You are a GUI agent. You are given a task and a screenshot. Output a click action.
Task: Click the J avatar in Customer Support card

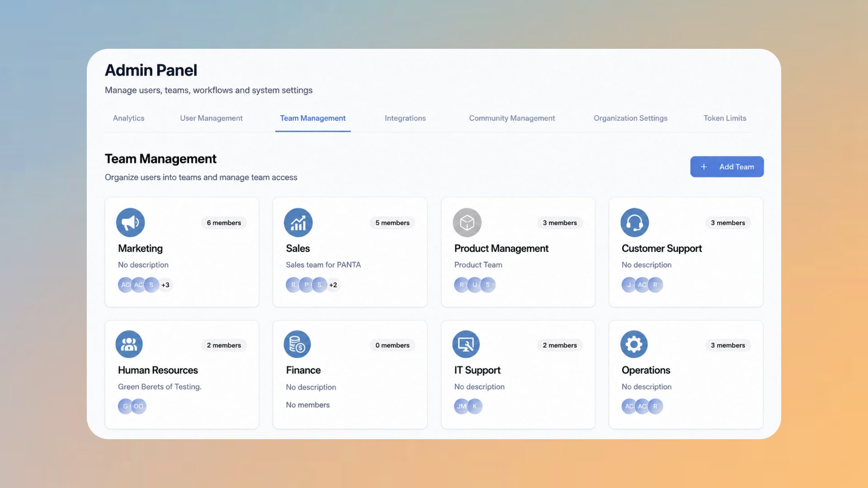pyautogui.click(x=629, y=285)
